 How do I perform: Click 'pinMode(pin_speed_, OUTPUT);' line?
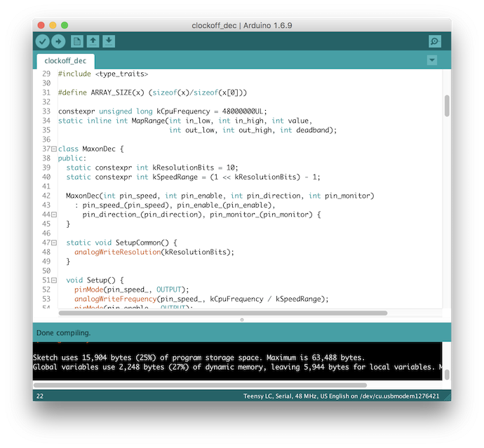[131, 290]
